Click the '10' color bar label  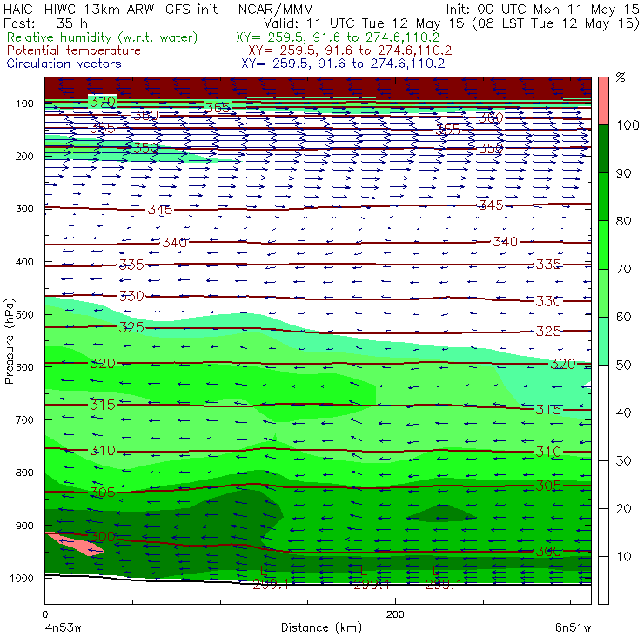(623, 556)
